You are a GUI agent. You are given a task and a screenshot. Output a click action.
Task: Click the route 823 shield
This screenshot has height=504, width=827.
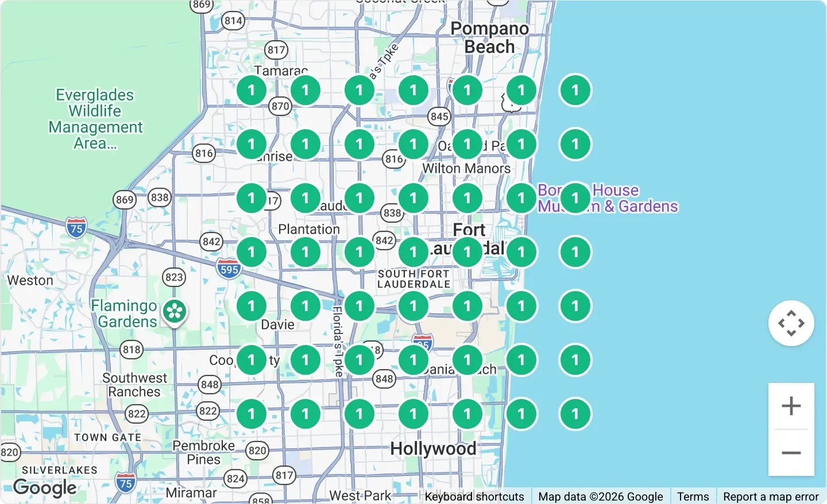pos(174,277)
